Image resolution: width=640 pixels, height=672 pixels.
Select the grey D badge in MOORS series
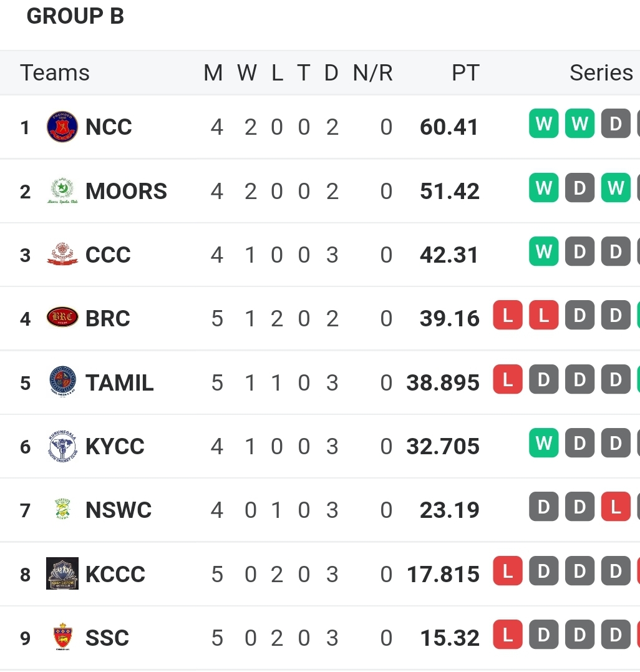tap(579, 187)
